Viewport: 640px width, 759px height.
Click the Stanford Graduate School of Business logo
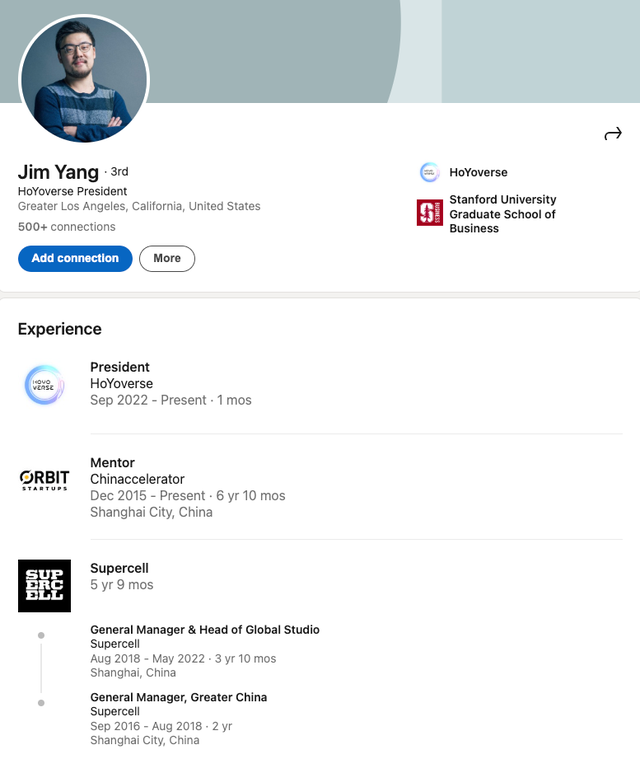click(430, 213)
